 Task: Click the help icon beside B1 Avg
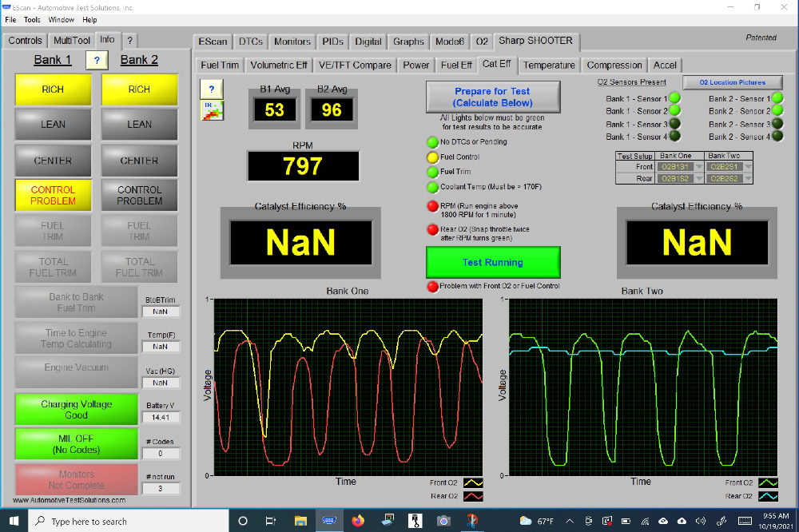coord(212,89)
